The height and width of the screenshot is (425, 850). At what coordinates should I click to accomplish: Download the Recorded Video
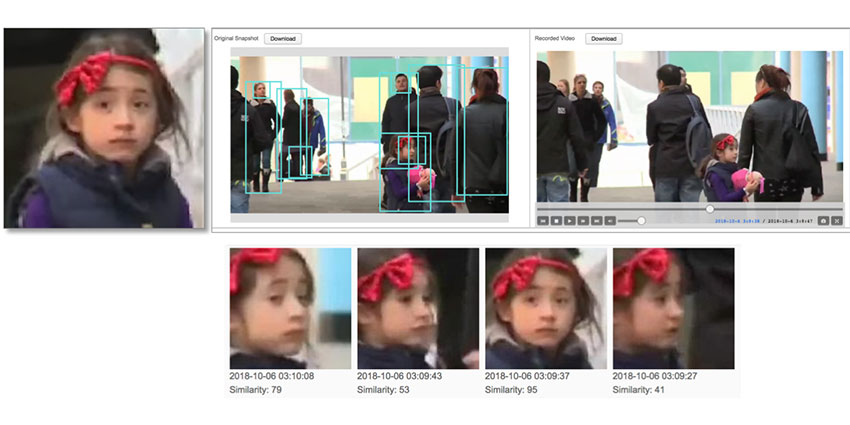(604, 39)
